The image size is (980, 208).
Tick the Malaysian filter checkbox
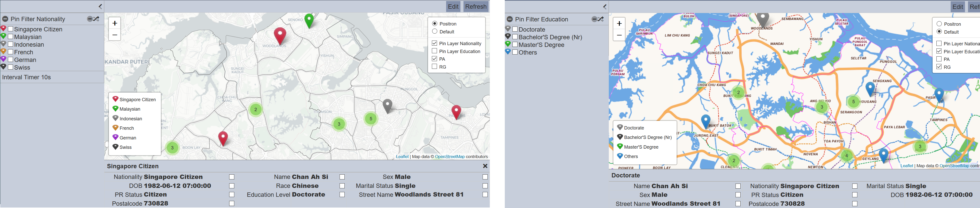(11, 36)
